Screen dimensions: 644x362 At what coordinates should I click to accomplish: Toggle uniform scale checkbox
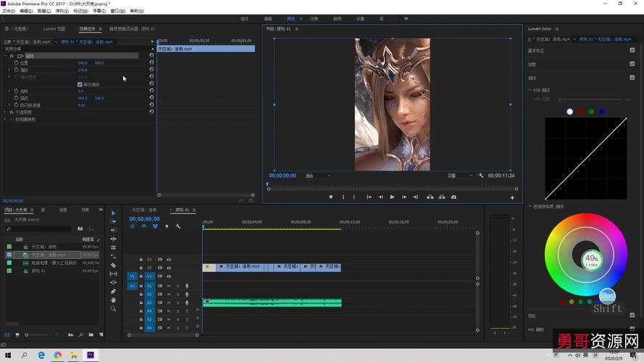[x=80, y=84]
